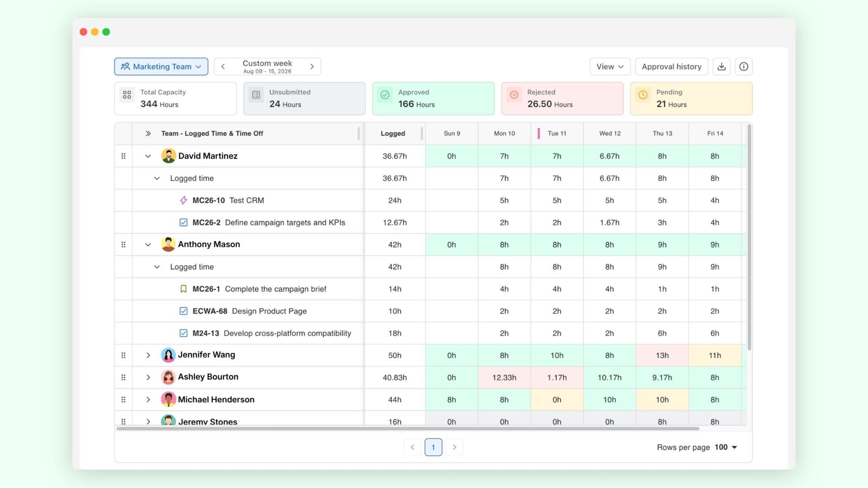Click drag handle for David Martinez row
The width and height of the screenshot is (868, 488).
123,156
